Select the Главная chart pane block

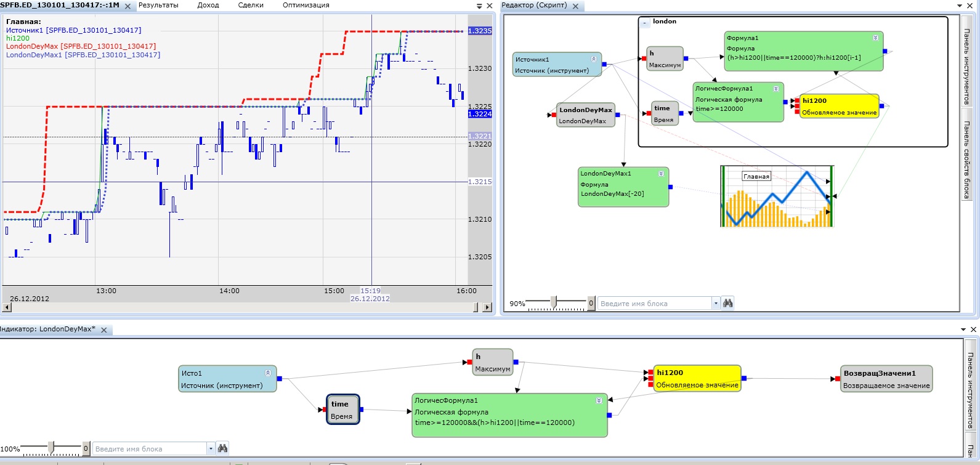coord(777,196)
